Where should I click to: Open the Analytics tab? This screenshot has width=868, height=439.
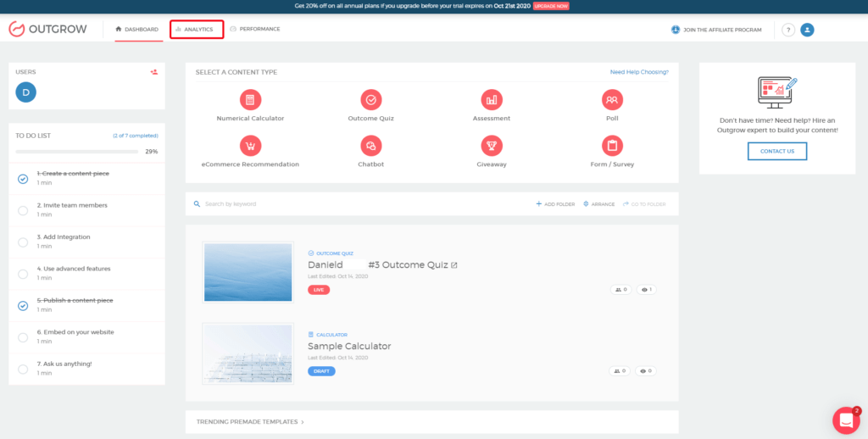point(197,30)
